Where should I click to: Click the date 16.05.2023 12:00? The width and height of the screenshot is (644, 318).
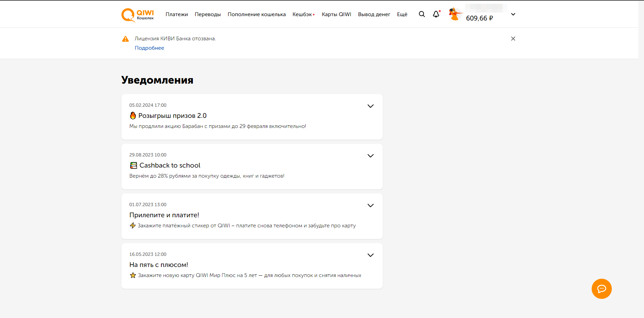pyautogui.click(x=148, y=255)
